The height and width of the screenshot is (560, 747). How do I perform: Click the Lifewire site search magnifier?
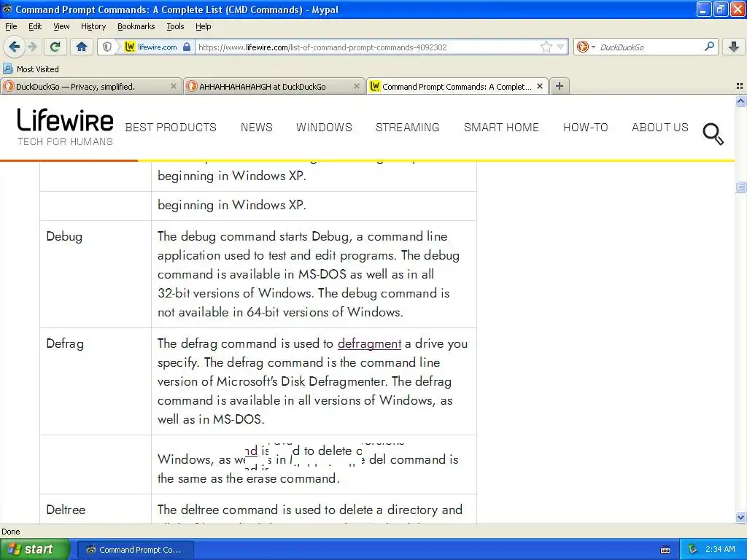(x=713, y=134)
